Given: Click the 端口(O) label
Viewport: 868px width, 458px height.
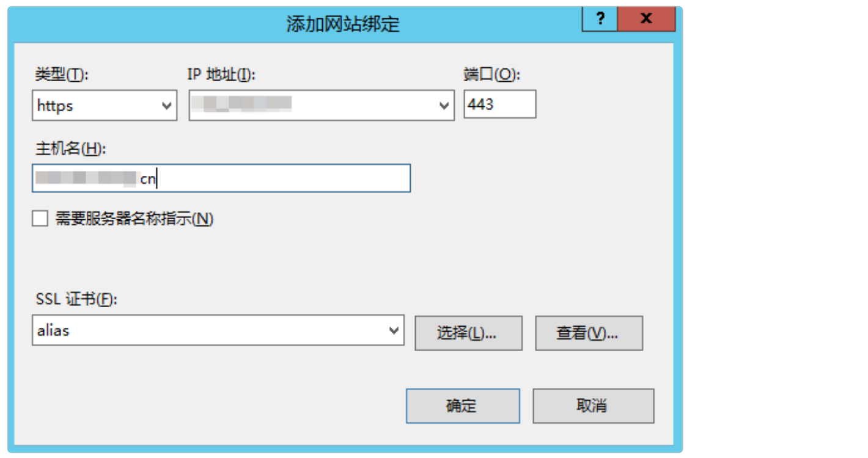Looking at the screenshot, I should (491, 75).
